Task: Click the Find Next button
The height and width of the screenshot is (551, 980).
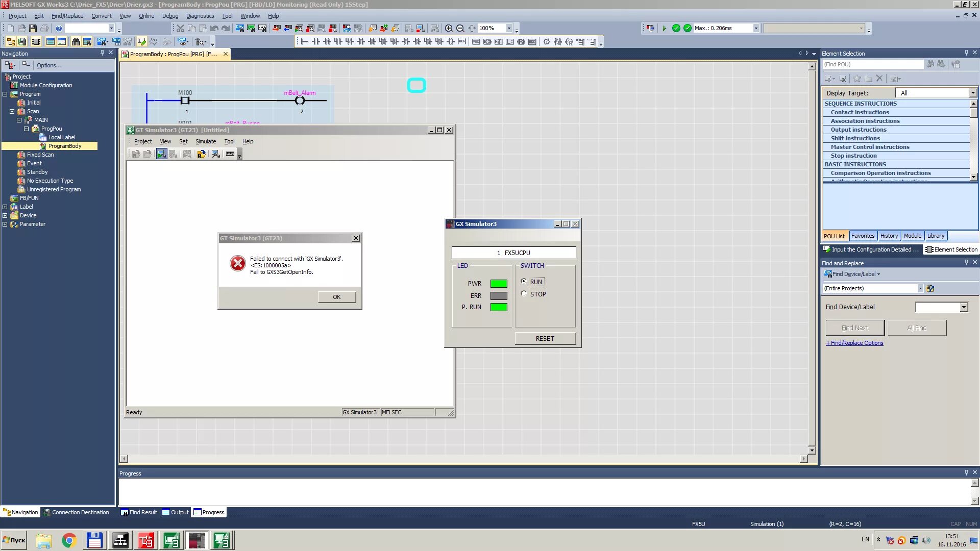Action: [855, 328]
